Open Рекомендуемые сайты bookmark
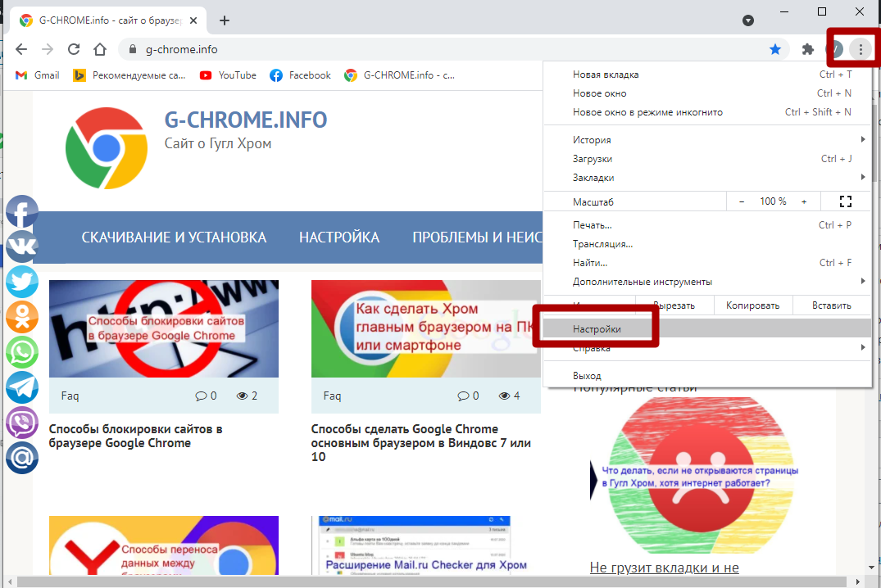Screen dimensions: 881x588 click(129, 75)
